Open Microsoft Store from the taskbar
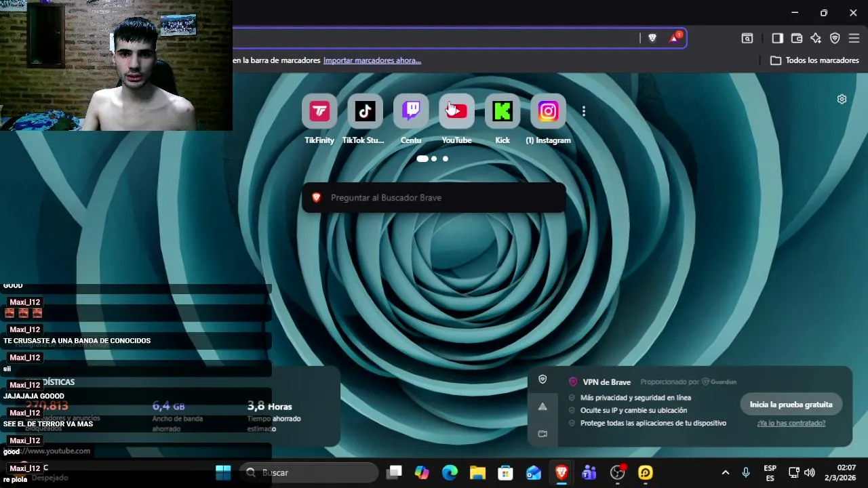 click(x=506, y=472)
